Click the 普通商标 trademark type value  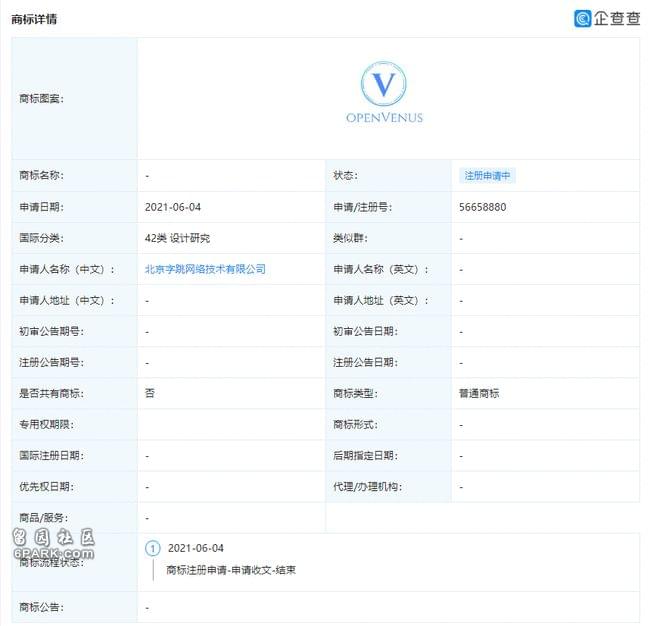(479, 393)
